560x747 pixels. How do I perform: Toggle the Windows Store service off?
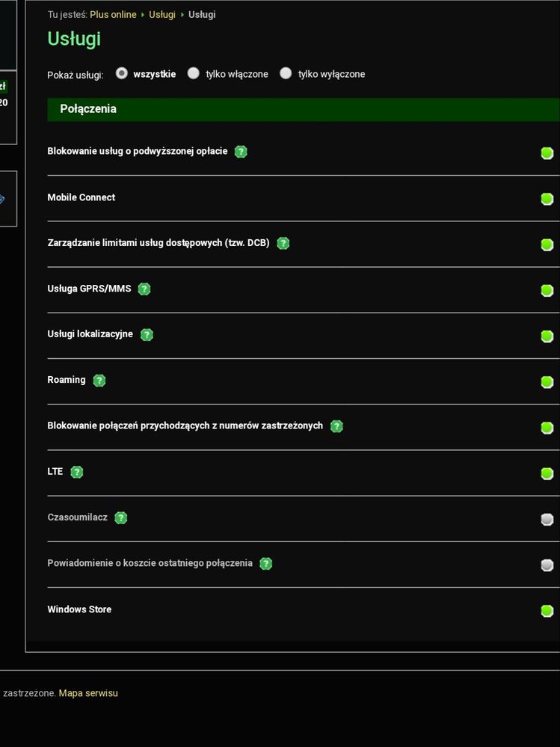(x=547, y=611)
